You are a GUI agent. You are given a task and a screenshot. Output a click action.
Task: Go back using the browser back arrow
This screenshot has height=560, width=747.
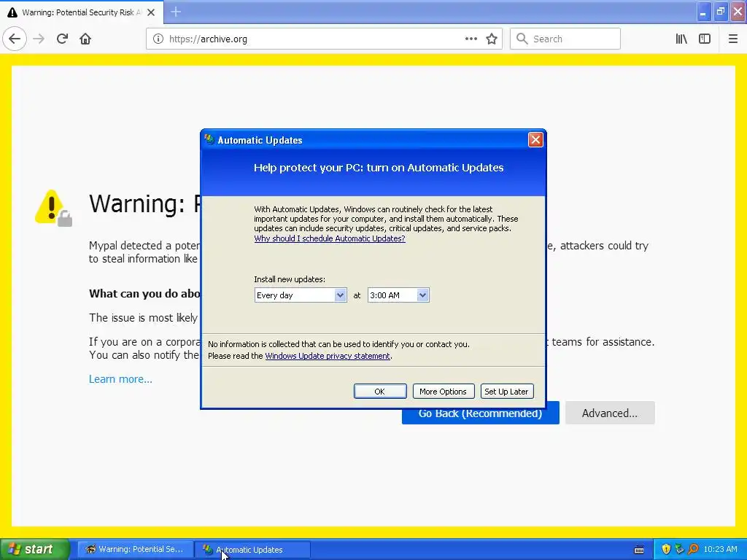tap(15, 39)
